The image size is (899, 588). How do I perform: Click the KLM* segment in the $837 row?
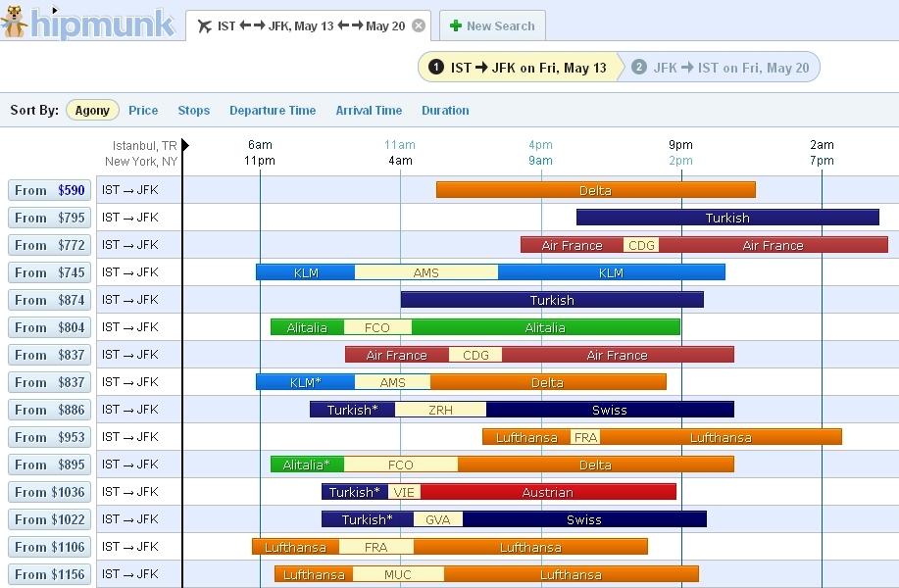click(x=306, y=382)
